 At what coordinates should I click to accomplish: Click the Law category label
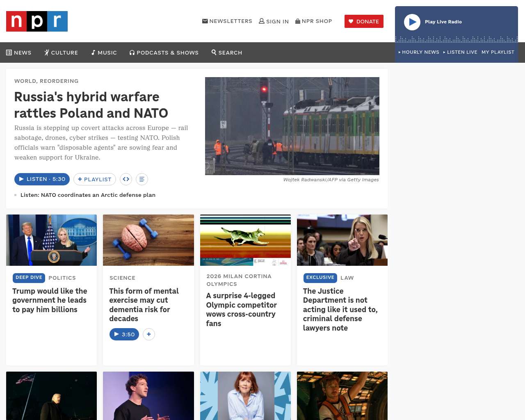tap(347, 278)
